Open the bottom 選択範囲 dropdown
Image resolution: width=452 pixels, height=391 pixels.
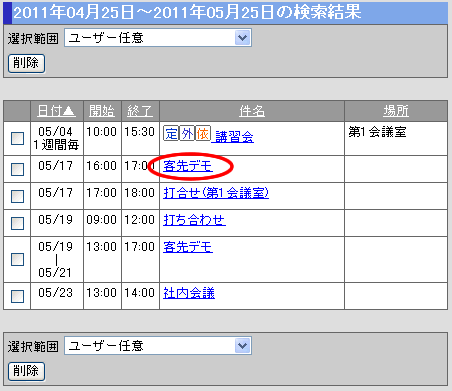click(158, 346)
